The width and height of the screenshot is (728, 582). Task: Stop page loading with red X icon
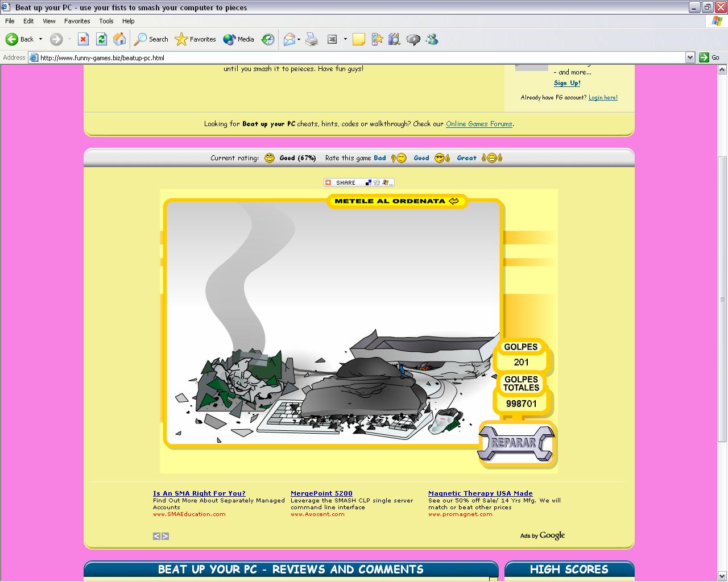[x=83, y=39]
